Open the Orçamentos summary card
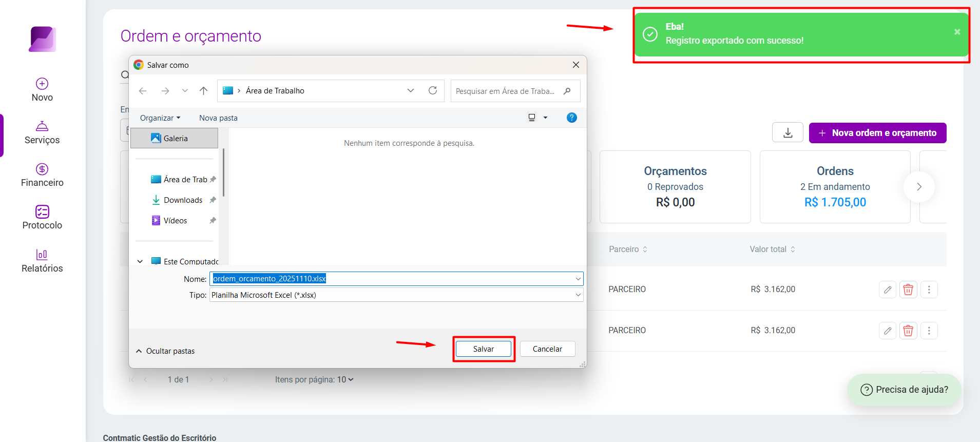 (675, 187)
